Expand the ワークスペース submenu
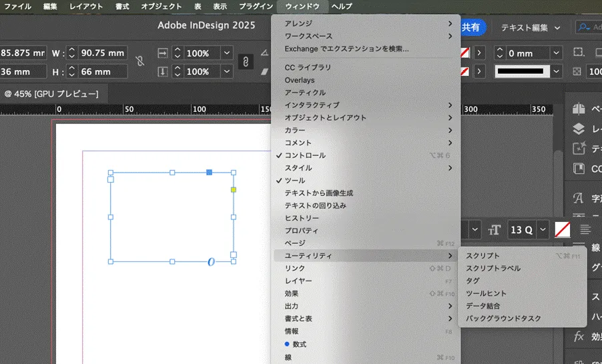Image resolution: width=602 pixels, height=364 pixels. coord(366,36)
